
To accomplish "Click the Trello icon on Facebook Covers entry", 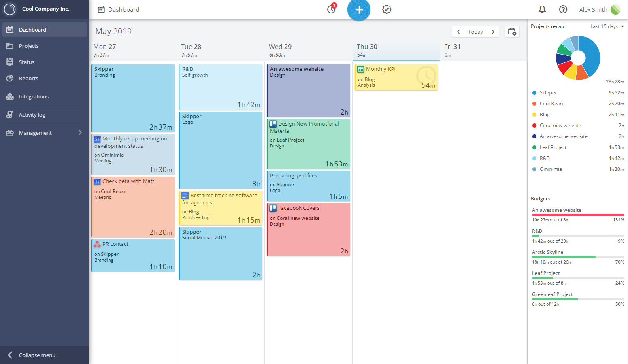I will (272, 208).
